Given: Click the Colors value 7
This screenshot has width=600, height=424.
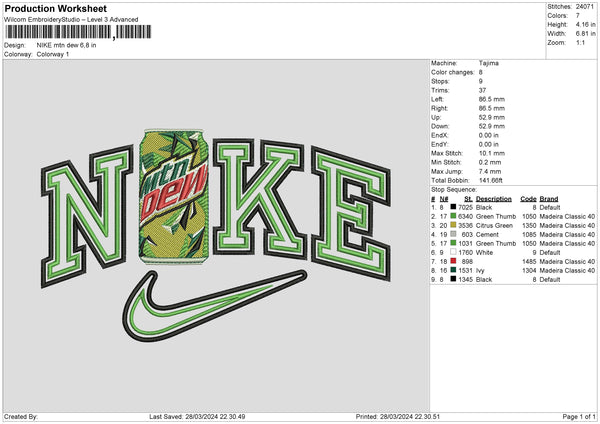Looking at the screenshot, I should tap(578, 16).
